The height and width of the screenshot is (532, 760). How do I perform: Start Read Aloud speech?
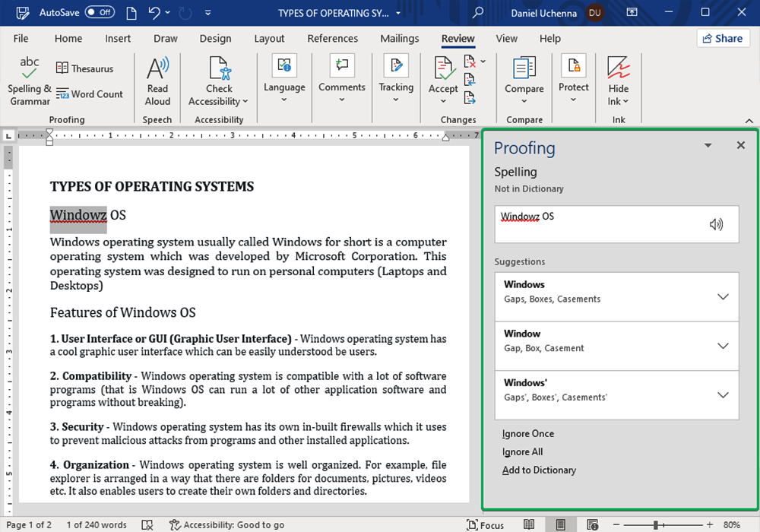(157, 81)
